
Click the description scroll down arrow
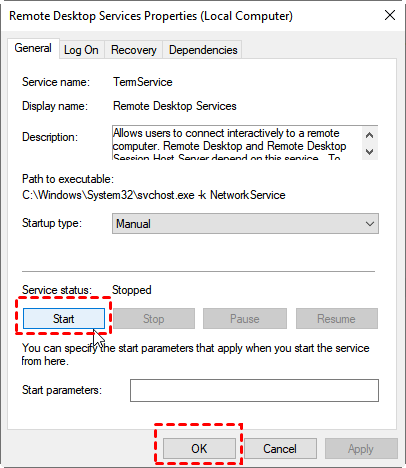[x=369, y=152]
